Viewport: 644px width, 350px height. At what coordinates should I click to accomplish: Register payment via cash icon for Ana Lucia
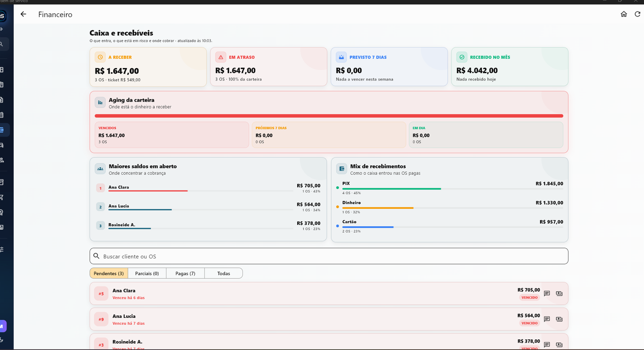(x=559, y=319)
